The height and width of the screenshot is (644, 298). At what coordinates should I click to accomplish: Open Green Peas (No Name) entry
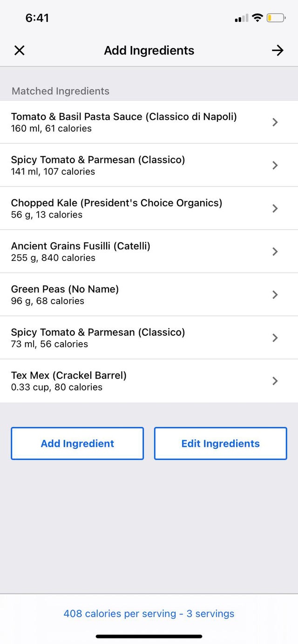[x=65, y=294]
